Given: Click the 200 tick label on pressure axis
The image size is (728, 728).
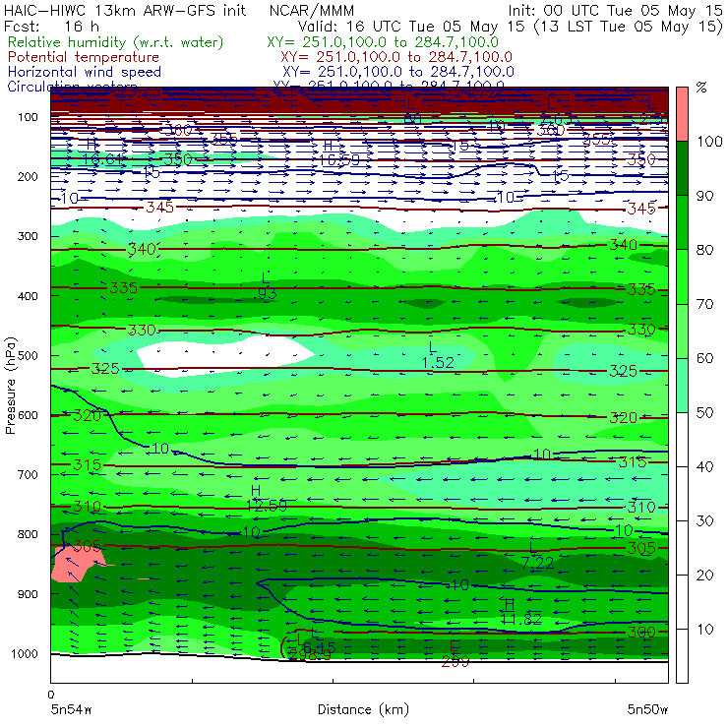Looking at the screenshot, I should click(28, 177).
